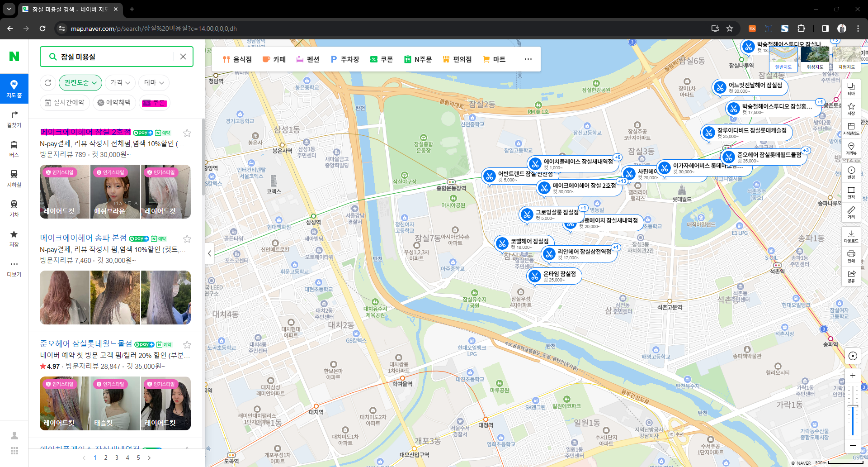The height and width of the screenshot is (467, 868).
Task: Go to results page 5
Action: [x=138, y=457]
